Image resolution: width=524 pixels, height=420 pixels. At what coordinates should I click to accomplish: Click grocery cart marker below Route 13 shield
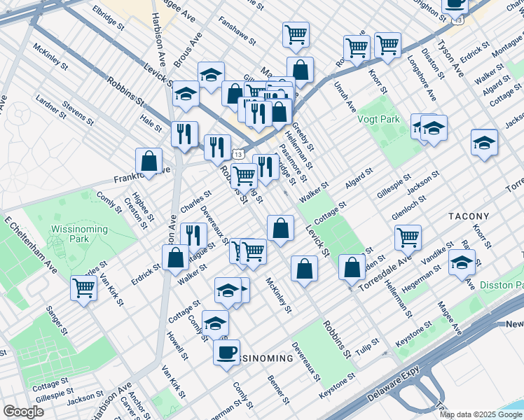(244, 176)
